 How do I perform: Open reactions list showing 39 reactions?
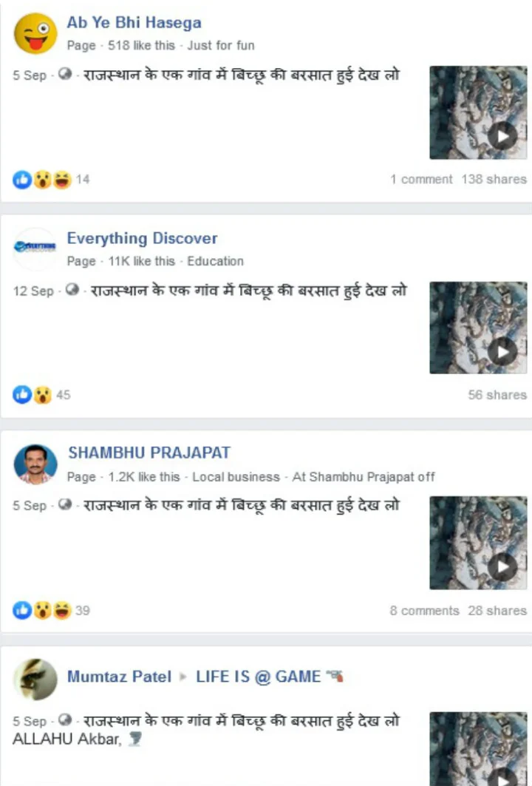click(51, 611)
